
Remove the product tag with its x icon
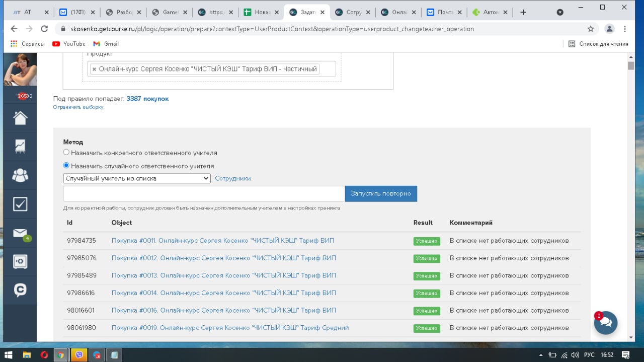94,69
